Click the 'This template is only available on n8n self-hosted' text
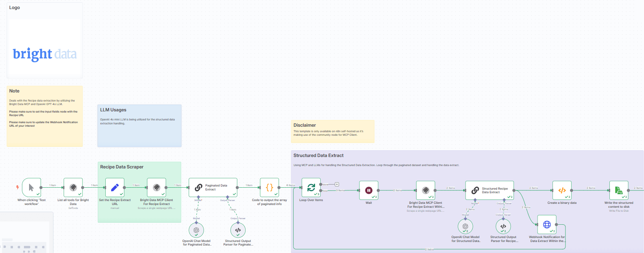This screenshot has height=253, width=644. [328, 133]
